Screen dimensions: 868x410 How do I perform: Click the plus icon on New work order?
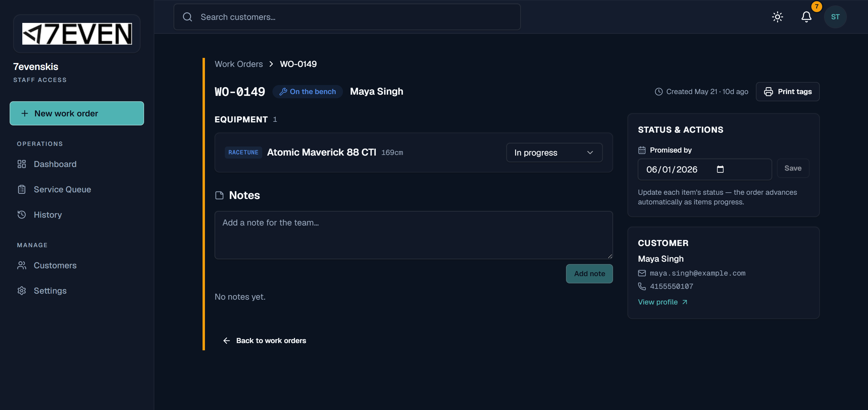[x=25, y=113]
